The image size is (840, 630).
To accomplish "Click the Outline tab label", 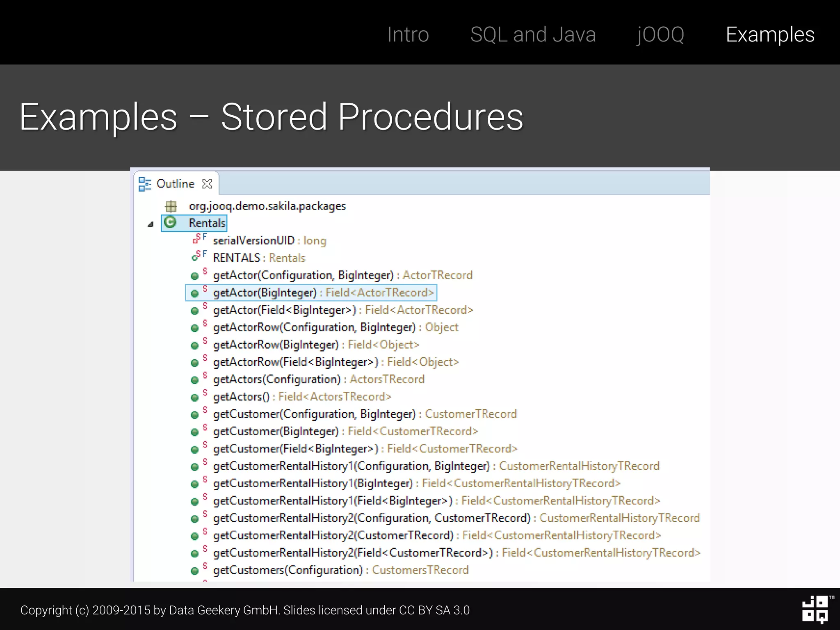I will pyautogui.click(x=175, y=184).
